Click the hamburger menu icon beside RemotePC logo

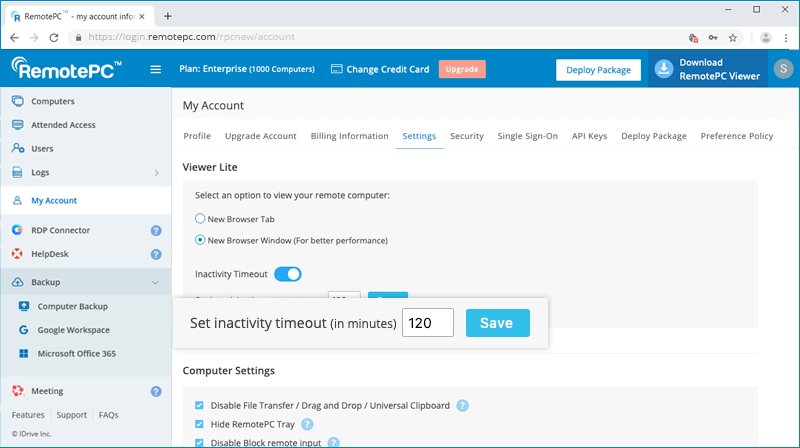pos(155,69)
